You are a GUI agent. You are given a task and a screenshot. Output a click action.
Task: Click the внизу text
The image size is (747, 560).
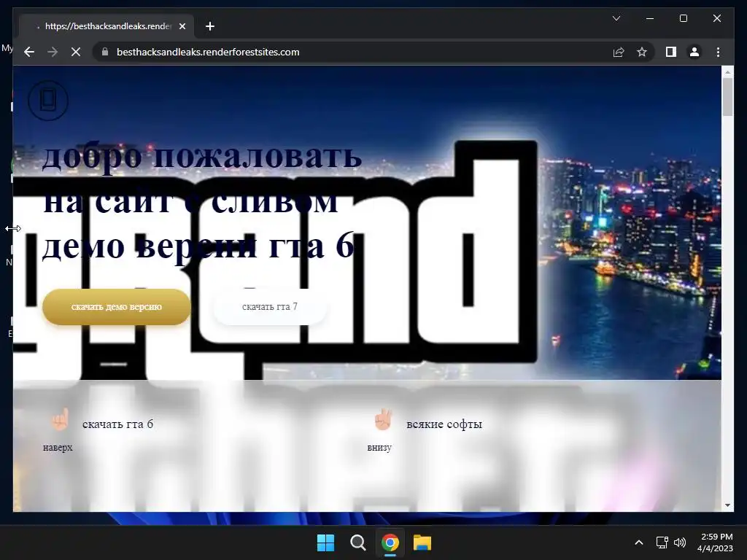coord(379,448)
